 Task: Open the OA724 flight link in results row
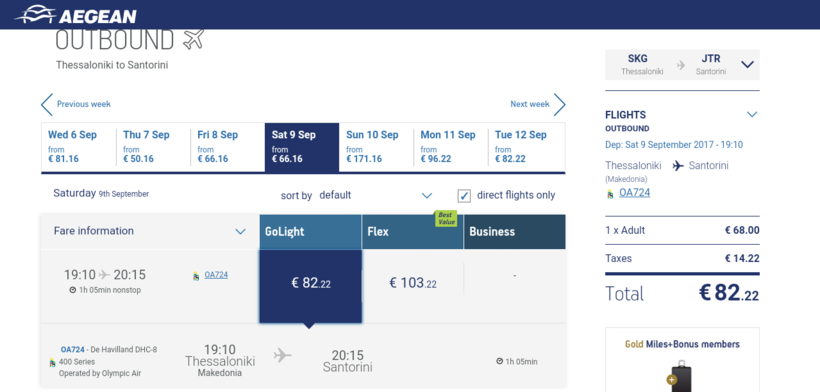coord(216,275)
